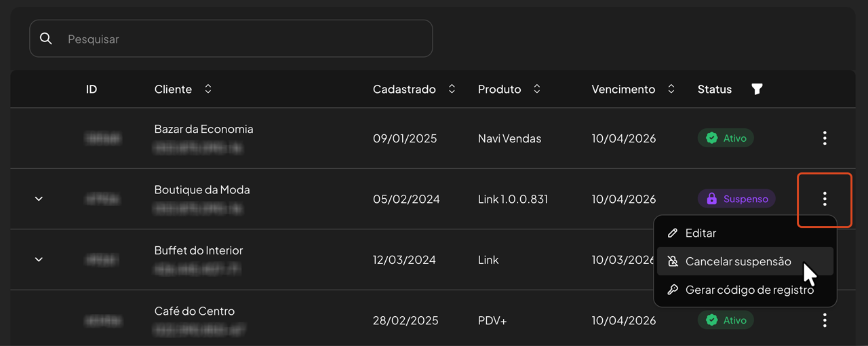Click the pencil icon next to Editar
The image size is (868, 346).
coord(673,233)
